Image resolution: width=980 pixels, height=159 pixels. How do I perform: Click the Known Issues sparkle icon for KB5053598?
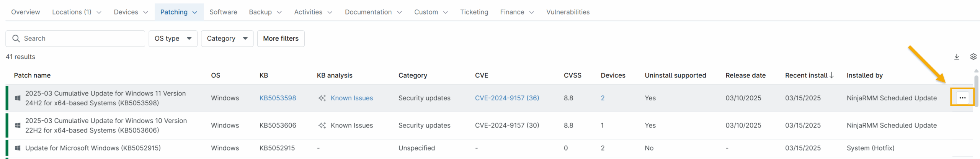tap(322, 98)
